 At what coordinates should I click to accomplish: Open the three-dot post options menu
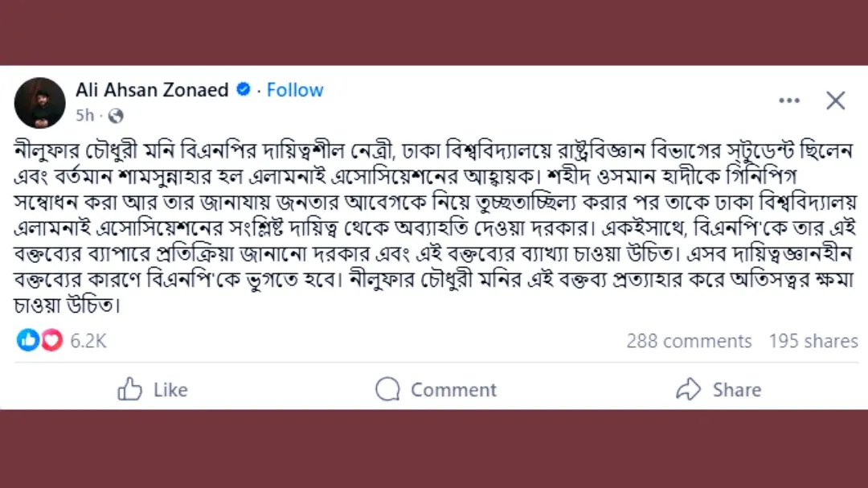(x=789, y=98)
